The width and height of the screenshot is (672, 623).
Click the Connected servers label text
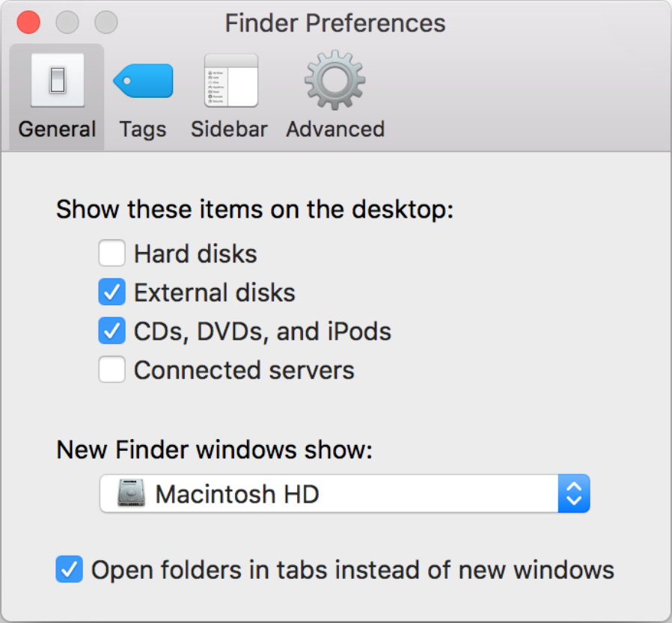click(244, 370)
